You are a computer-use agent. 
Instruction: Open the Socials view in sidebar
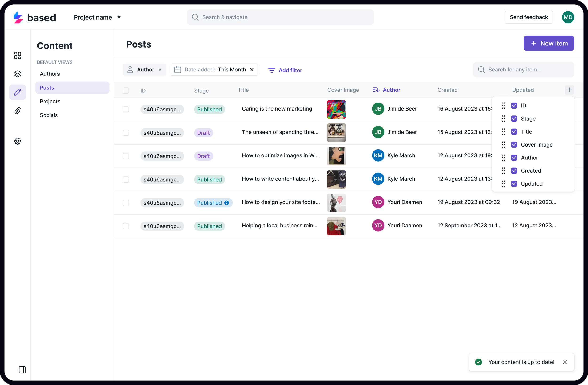(x=49, y=115)
